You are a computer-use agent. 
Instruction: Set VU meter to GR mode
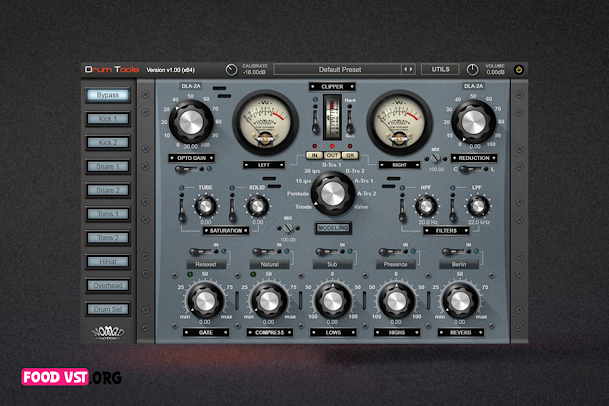(x=350, y=155)
